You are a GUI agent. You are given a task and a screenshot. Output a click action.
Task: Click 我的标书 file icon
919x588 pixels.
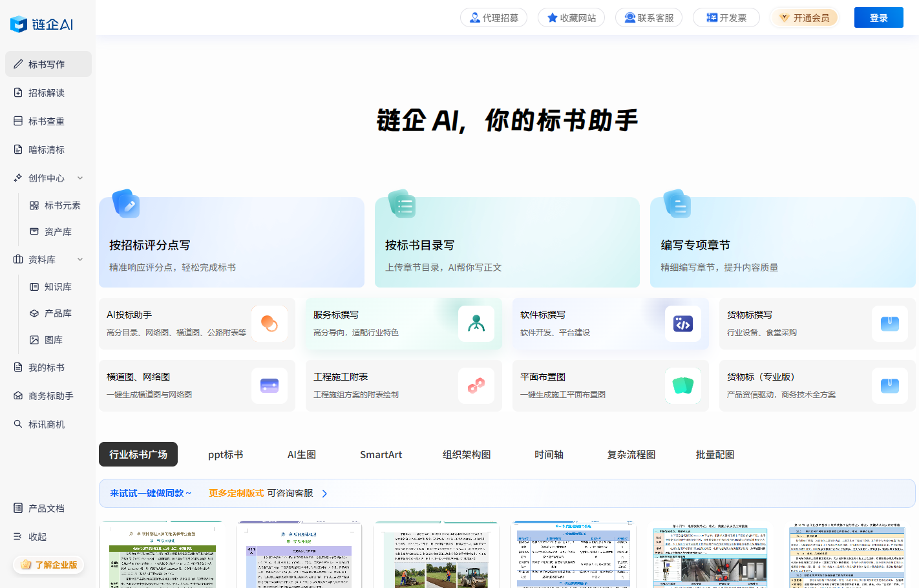point(18,367)
